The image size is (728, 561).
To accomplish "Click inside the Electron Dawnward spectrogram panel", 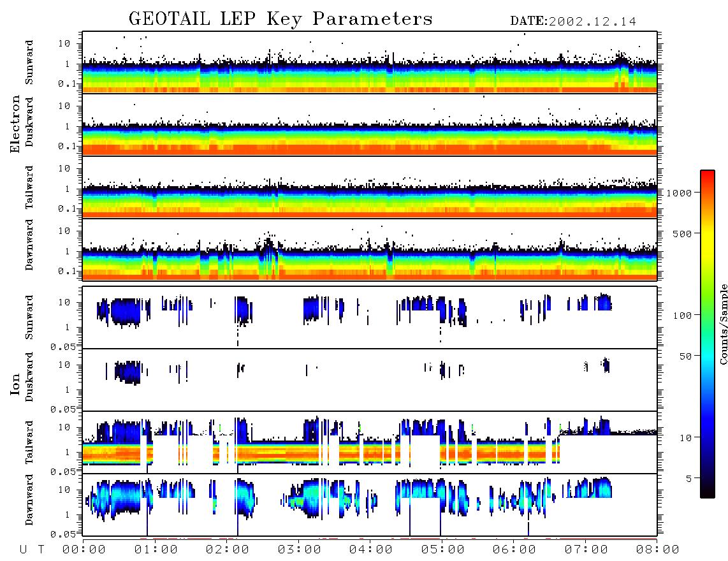I will pos(370,249).
